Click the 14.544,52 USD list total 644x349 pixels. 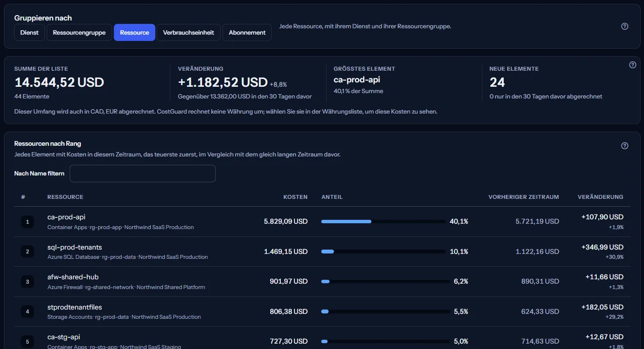pos(59,82)
